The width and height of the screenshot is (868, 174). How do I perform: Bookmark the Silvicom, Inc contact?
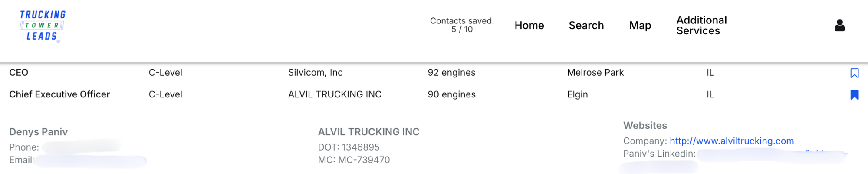[x=854, y=73]
